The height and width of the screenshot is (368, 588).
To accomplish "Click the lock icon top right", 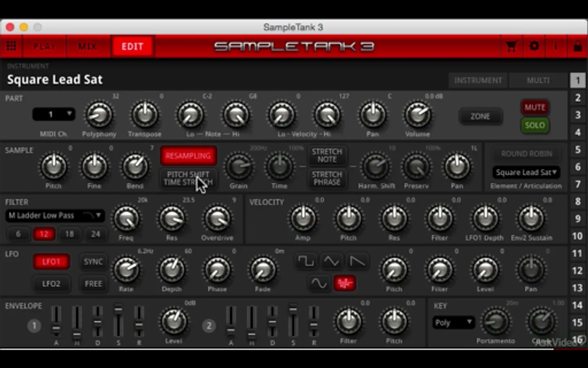I will tap(577, 46).
